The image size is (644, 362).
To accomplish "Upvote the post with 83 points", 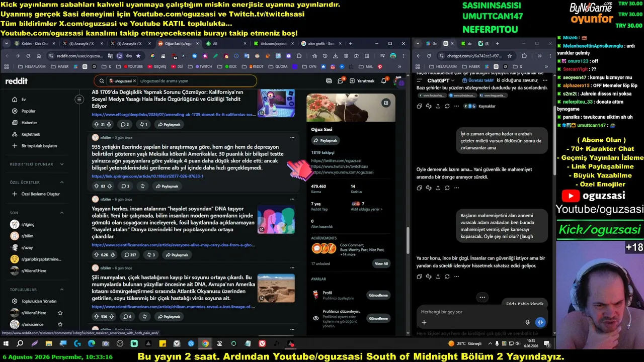I will tap(96, 186).
